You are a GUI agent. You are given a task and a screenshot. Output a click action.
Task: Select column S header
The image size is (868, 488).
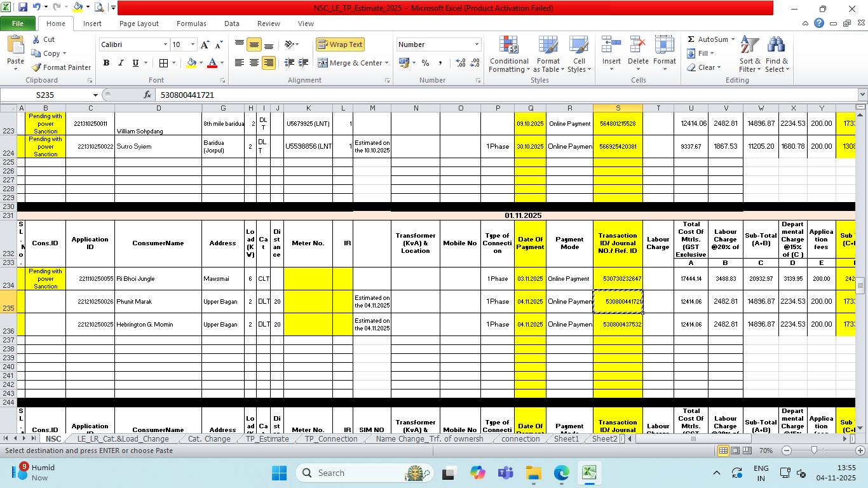point(618,108)
